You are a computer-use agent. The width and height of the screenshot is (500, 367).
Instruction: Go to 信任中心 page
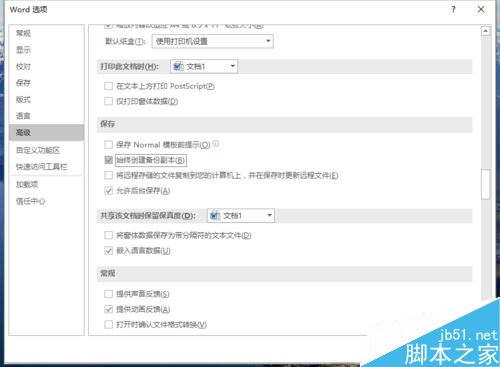[x=46, y=201]
